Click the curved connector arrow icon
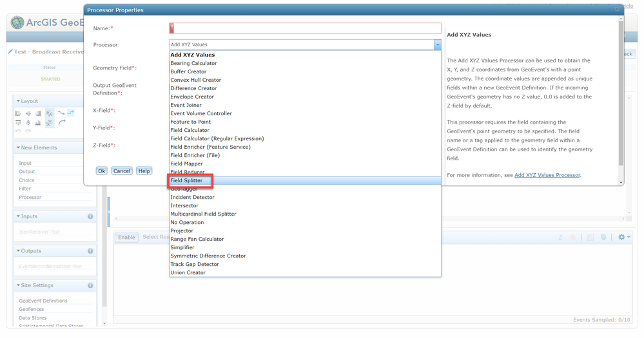Viewport: 644px width, 338px height. coord(62,123)
